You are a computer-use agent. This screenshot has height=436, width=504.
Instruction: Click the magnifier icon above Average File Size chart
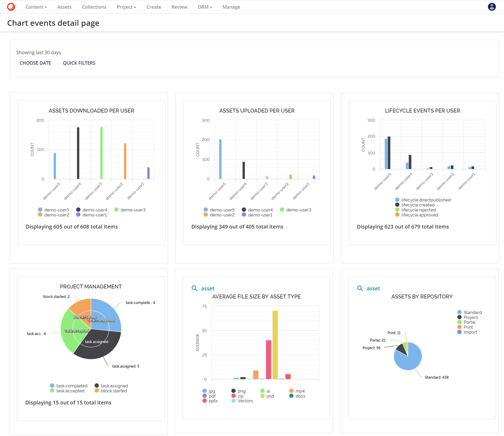(x=194, y=288)
